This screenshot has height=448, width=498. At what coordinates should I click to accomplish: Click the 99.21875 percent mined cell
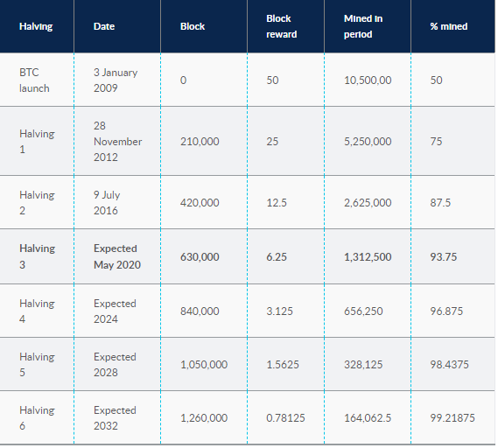452,418
